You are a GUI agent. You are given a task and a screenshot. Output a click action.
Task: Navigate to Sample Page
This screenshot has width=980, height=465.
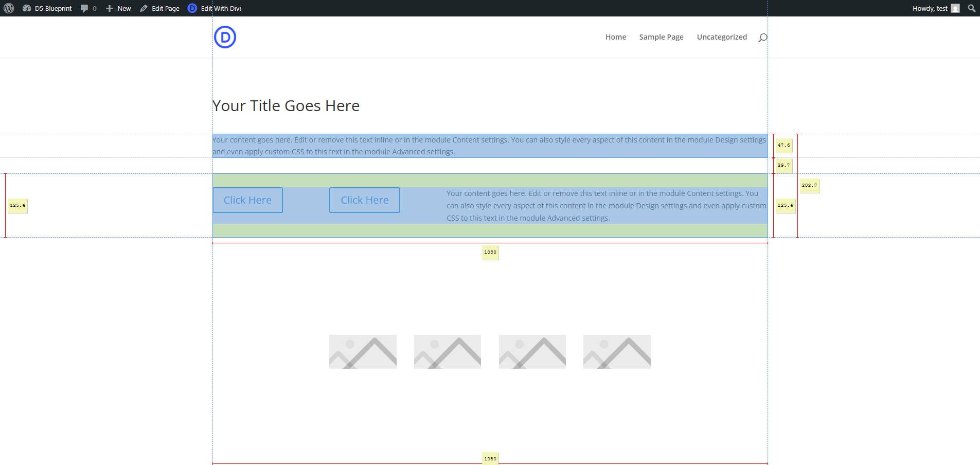(x=661, y=37)
